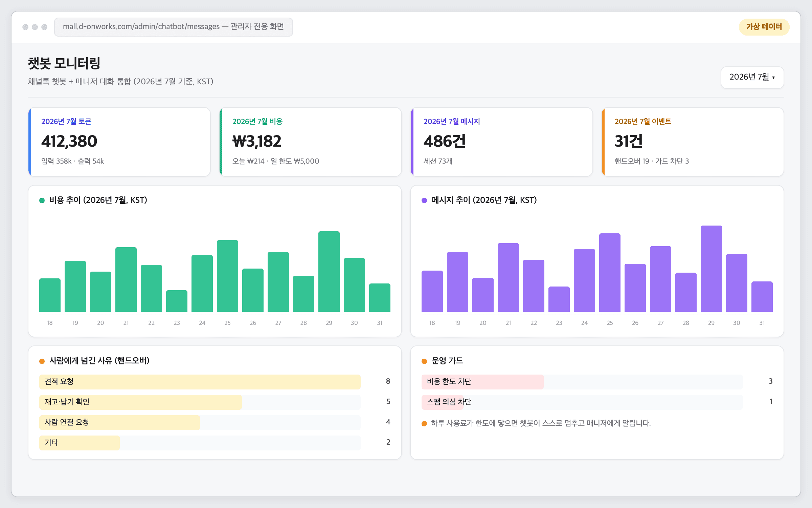Click the message count 486건

click(445, 141)
